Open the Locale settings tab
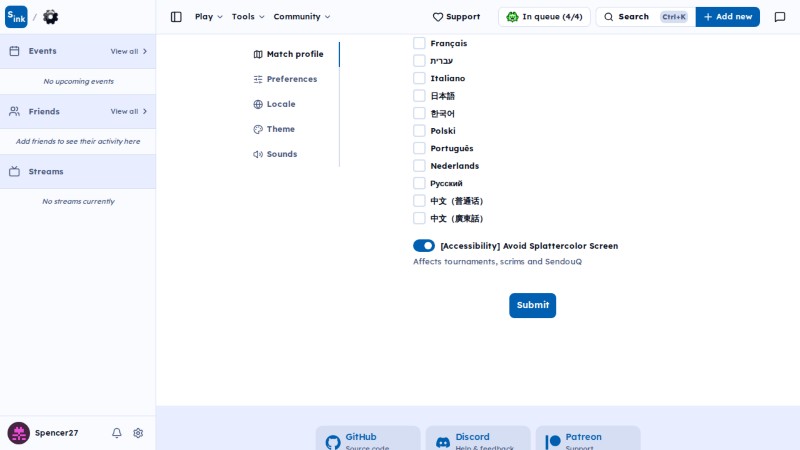800x450 pixels. tap(275, 104)
